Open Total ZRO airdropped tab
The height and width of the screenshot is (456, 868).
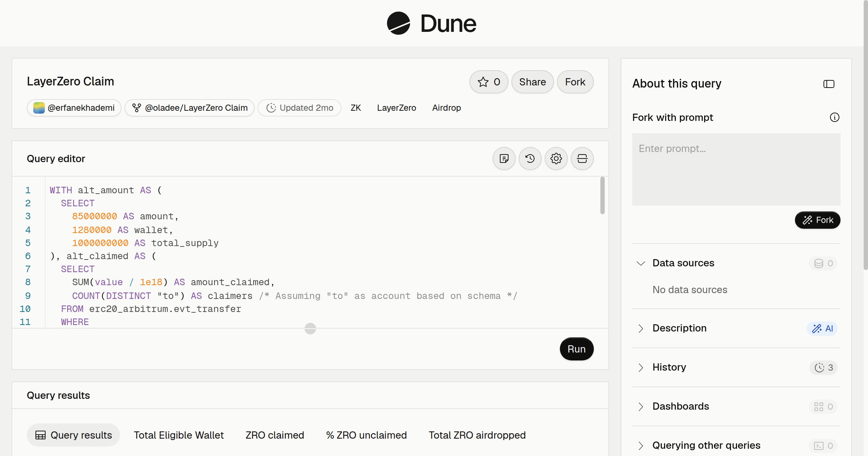click(477, 435)
